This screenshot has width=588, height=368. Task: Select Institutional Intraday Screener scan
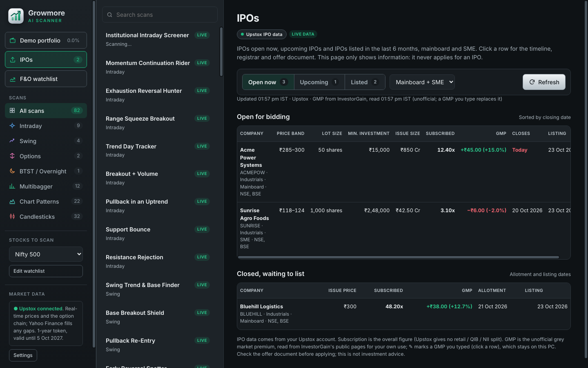(158, 39)
